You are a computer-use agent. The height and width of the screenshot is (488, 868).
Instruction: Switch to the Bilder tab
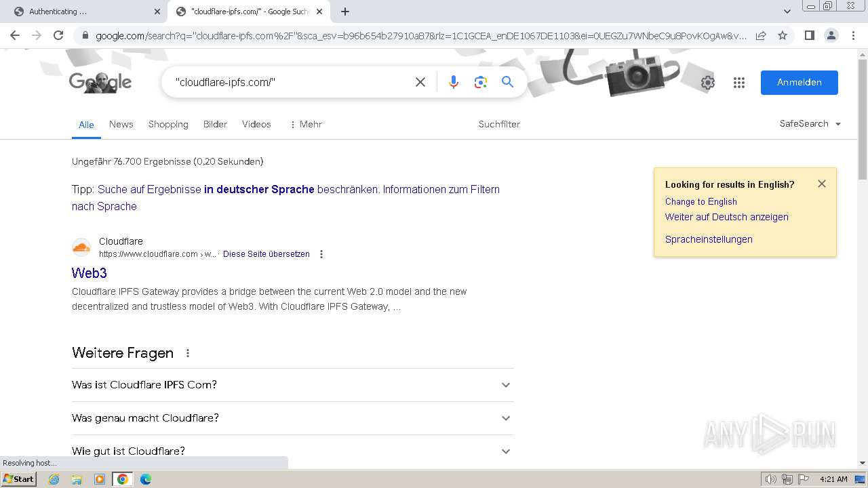(215, 124)
